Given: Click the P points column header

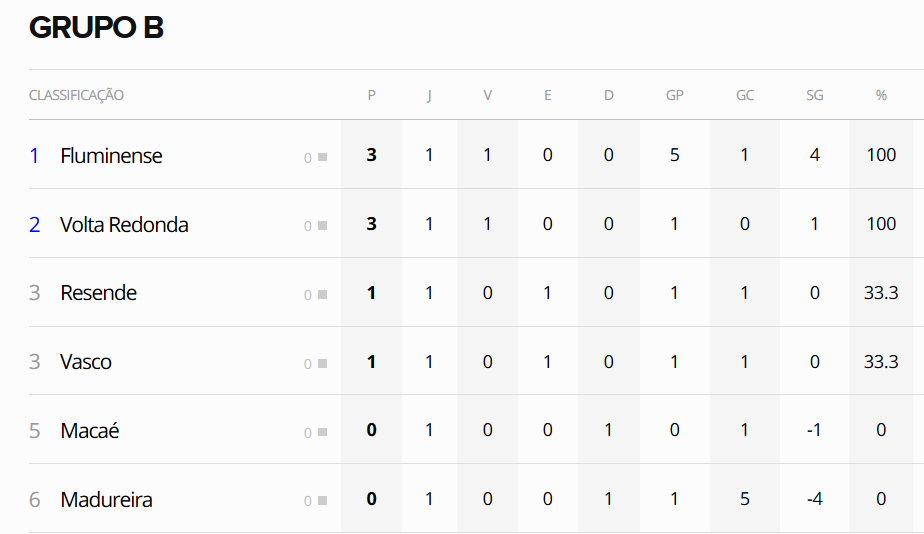Looking at the screenshot, I should click(x=371, y=96).
